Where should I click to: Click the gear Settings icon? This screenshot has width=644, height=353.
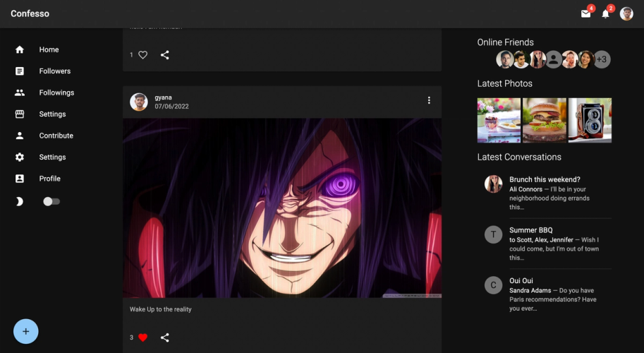click(x=19, y=157)
